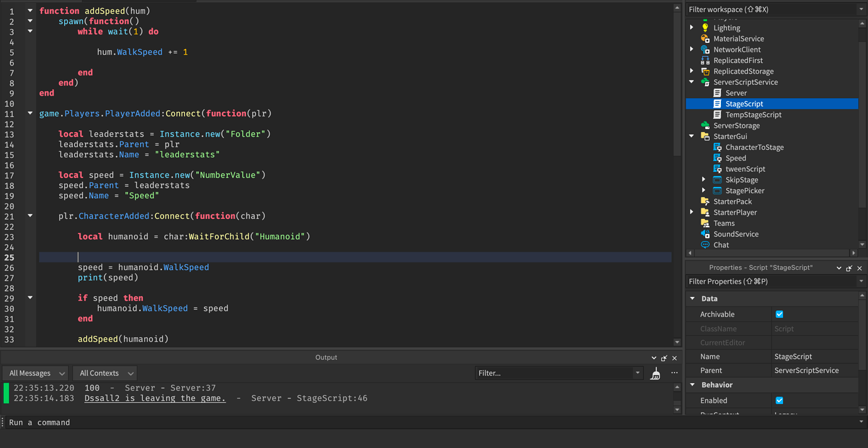Screen dimensions: 868x448
Task: Open the All Messages dropdown
Action: click(35, 372)
